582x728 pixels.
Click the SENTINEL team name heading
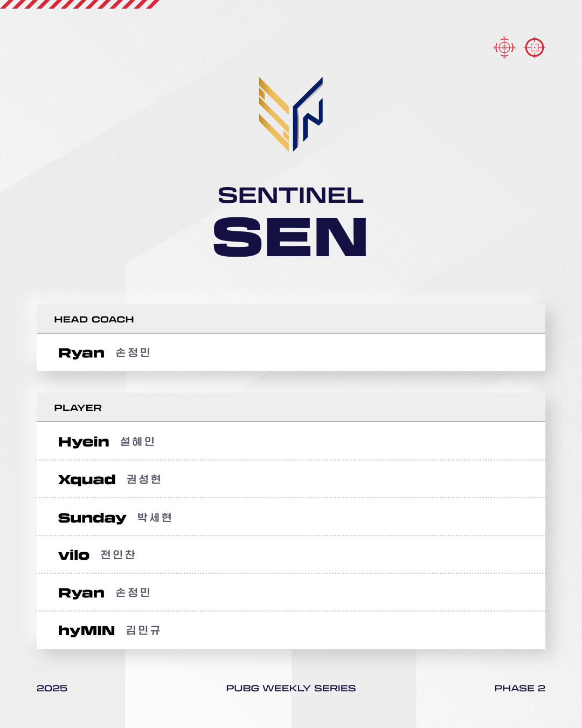291,195
